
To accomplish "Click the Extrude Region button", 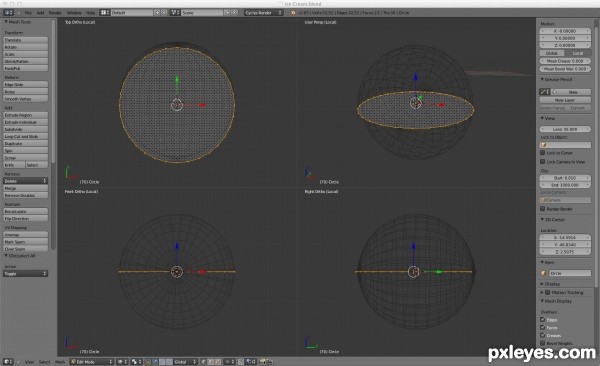I will pyautogui.click(x=25, y=115).
